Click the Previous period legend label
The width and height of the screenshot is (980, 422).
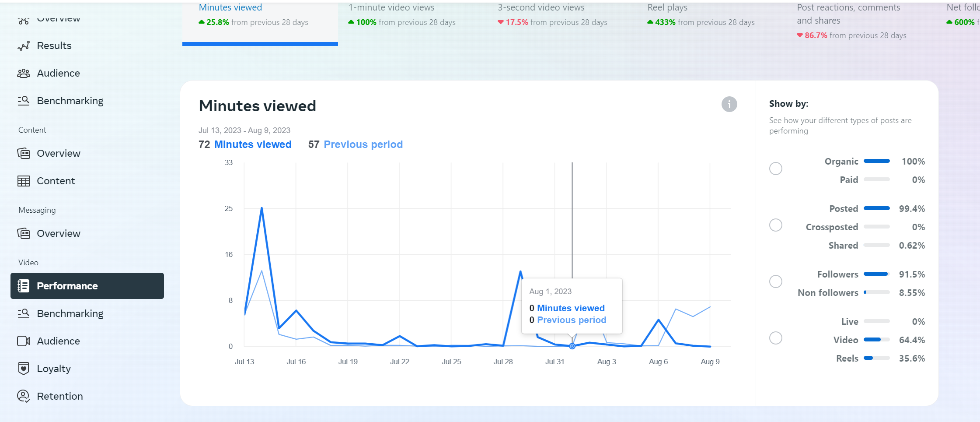pyautogui.click(x=363, y=144)
